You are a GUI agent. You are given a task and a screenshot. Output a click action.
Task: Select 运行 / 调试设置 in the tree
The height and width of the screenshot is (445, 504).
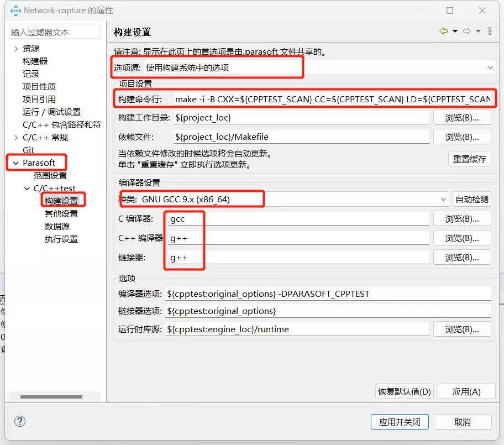coord(52,112)
